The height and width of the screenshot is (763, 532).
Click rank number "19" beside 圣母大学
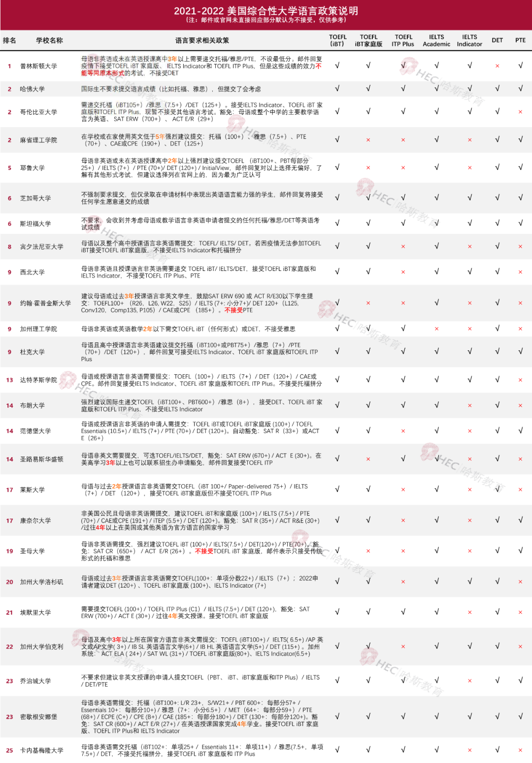coord(9,551)
